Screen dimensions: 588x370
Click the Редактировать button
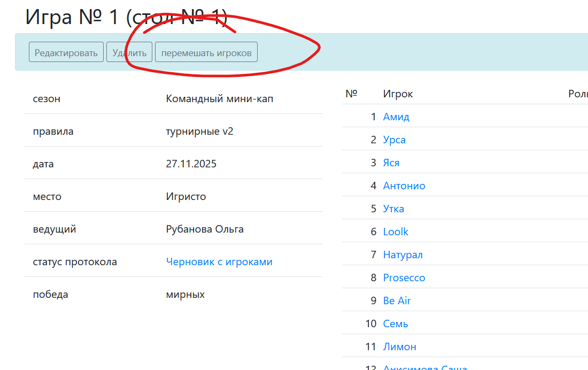(x=66, y=52)
